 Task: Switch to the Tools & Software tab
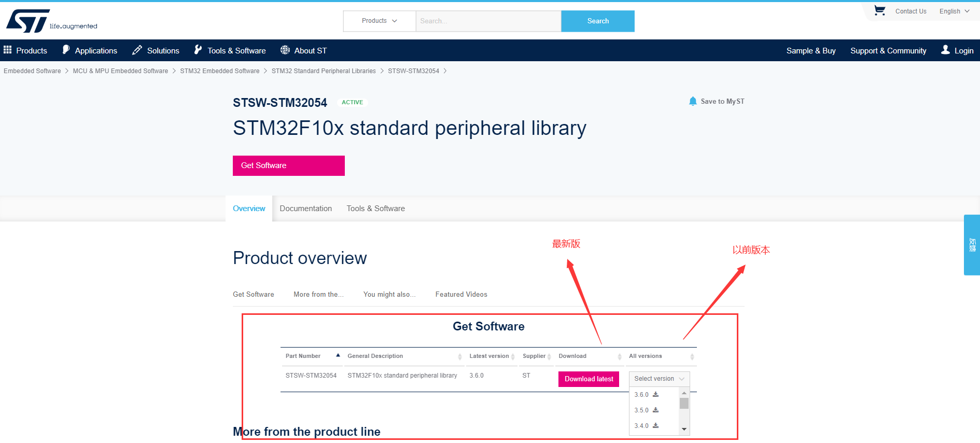pos(376,209)
